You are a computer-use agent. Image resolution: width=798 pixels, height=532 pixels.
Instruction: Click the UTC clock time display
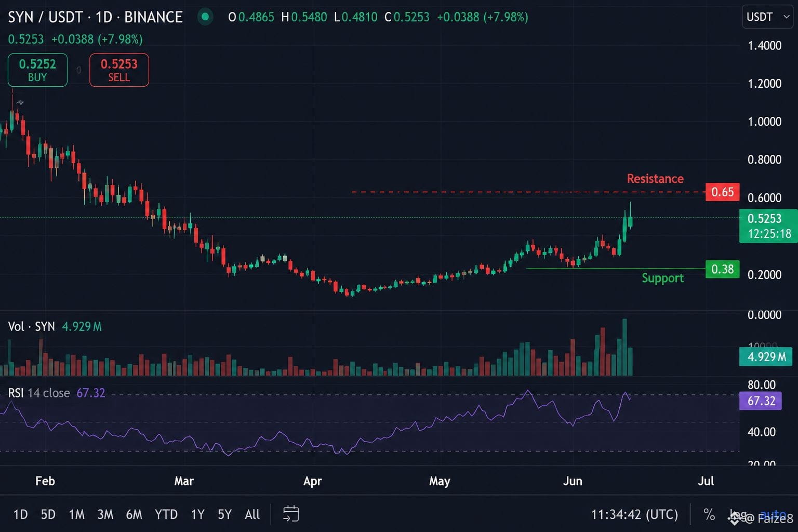(634, 514)
